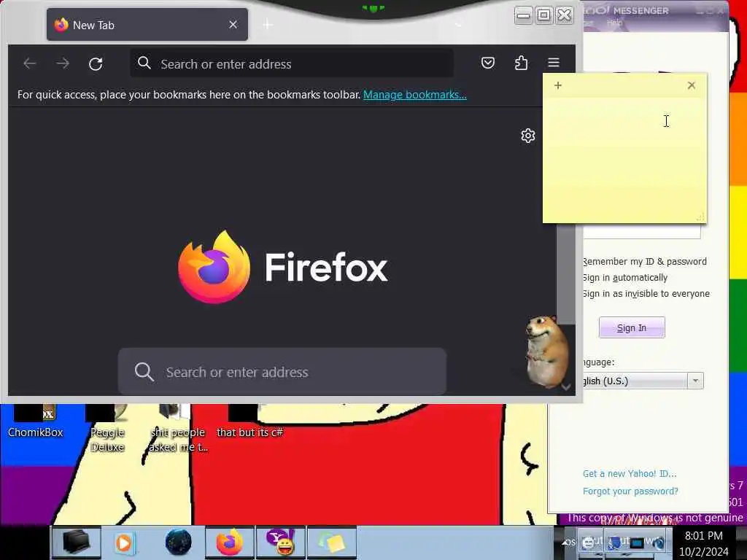Image resolution: width=747 pixels, height=560 pixels.
Task: Click the Firefox forward arrow
Action: 63,63
